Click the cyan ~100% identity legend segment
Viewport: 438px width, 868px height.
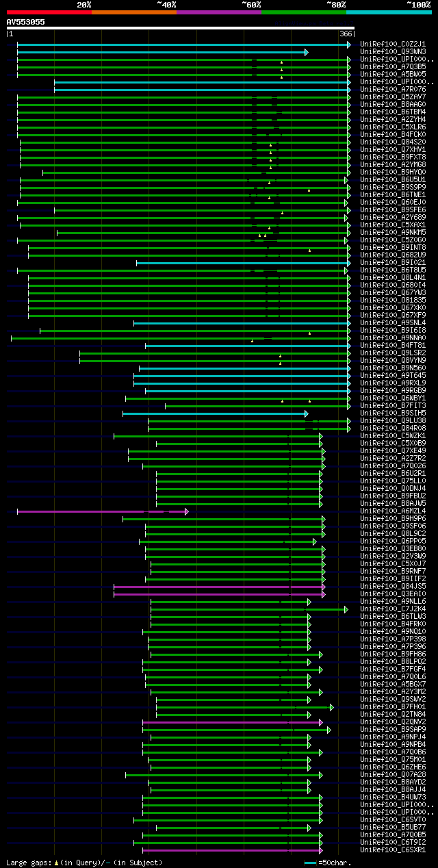pos(389,12)
